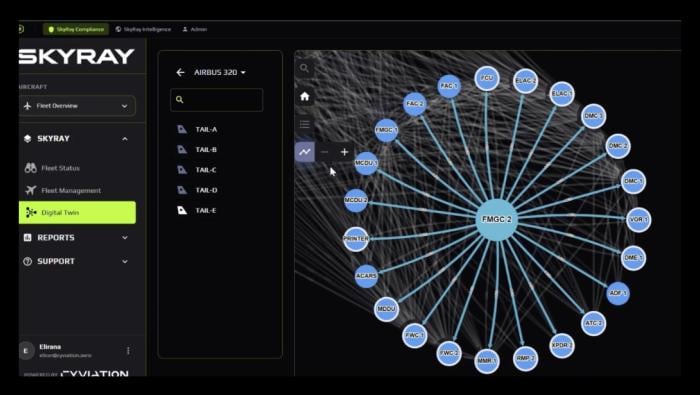The image size is (700, 395).
Task: Select the FWC 2 node
Action: tap(449, 353)
